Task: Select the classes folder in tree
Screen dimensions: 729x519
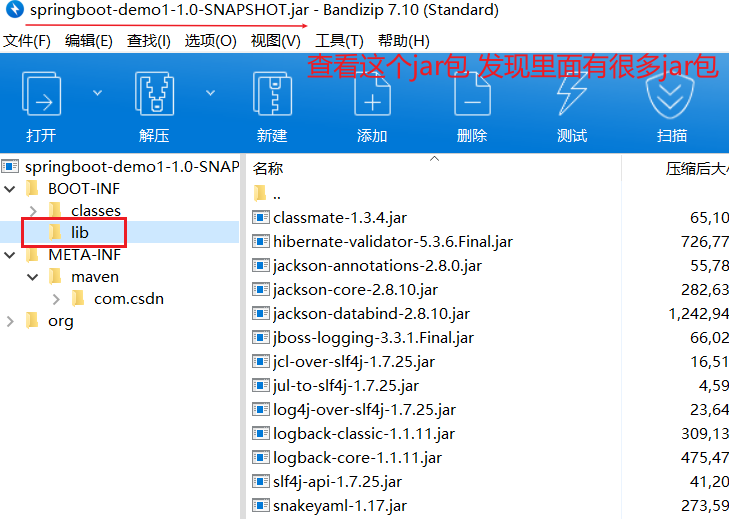Action: 96,211
